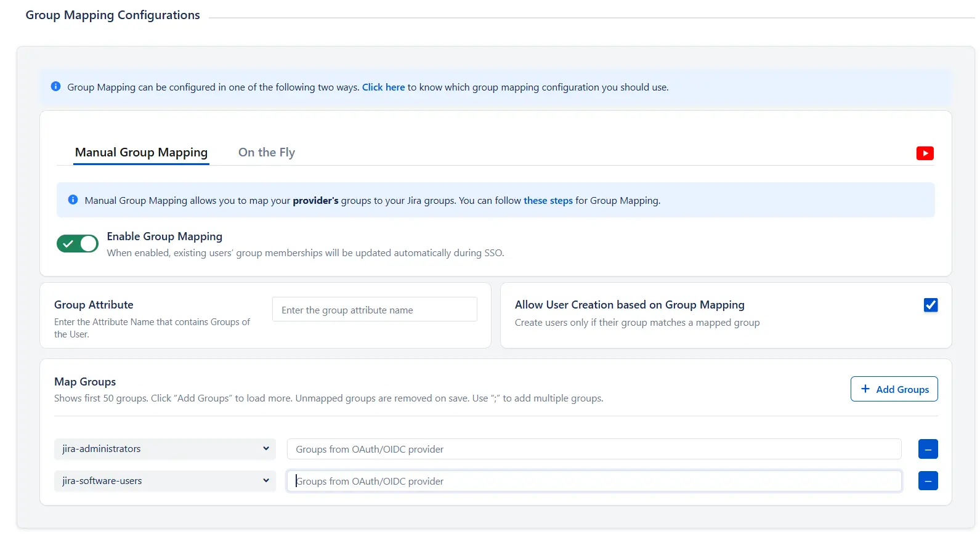Screen dimensions: 980x545
Task: Open the jira-software-users group dropdown
Action: click(165, 481)
